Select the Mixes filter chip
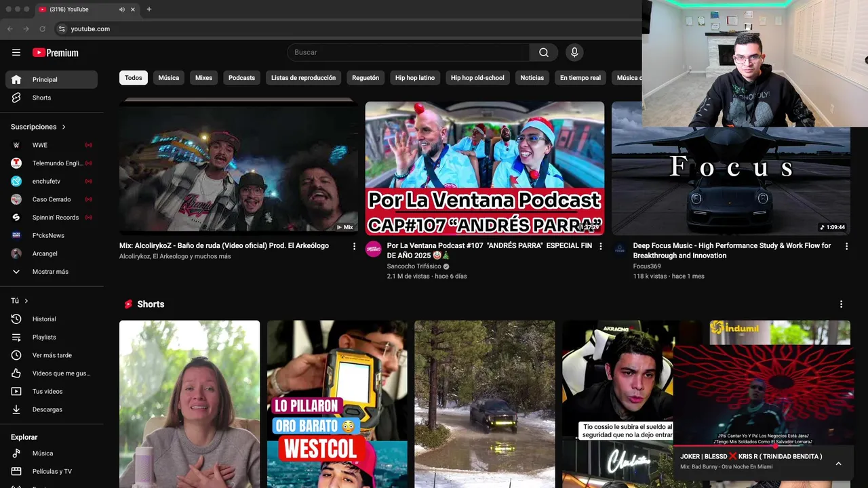Screen dimensions: 868x488 (203, 78)
